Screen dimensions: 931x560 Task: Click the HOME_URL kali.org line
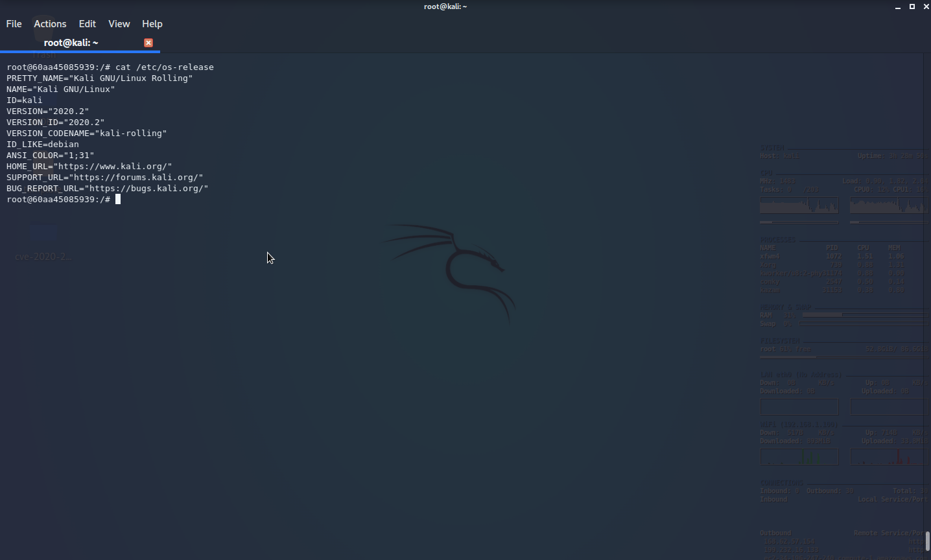click(89, 167)
